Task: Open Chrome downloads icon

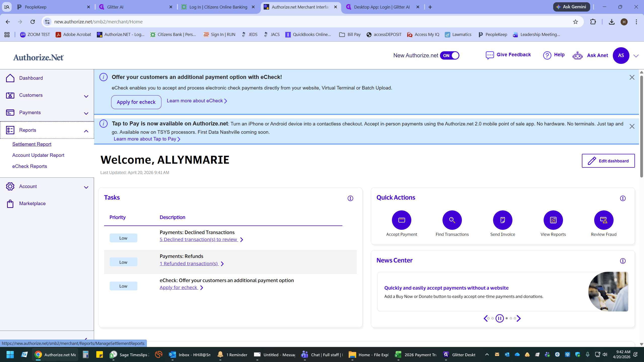Action: pyautogui.click(x=612, y=22)
